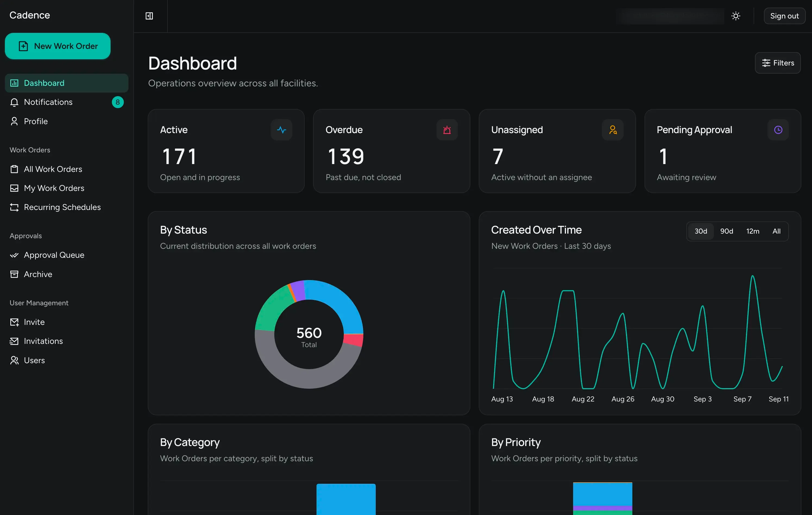Click the activity pulse icon on Active card
This screenshot has width=812, height=515.
(281, 130)
